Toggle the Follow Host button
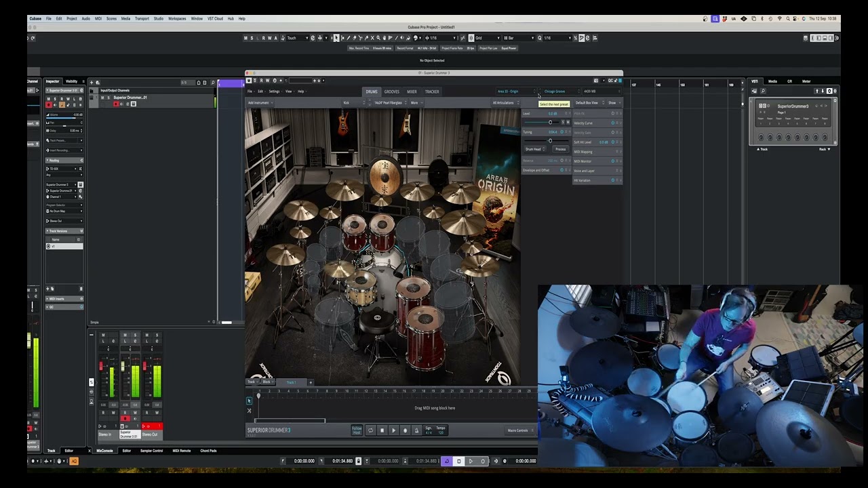Screen dimensions: 868x488 click(x=357, y=430)
